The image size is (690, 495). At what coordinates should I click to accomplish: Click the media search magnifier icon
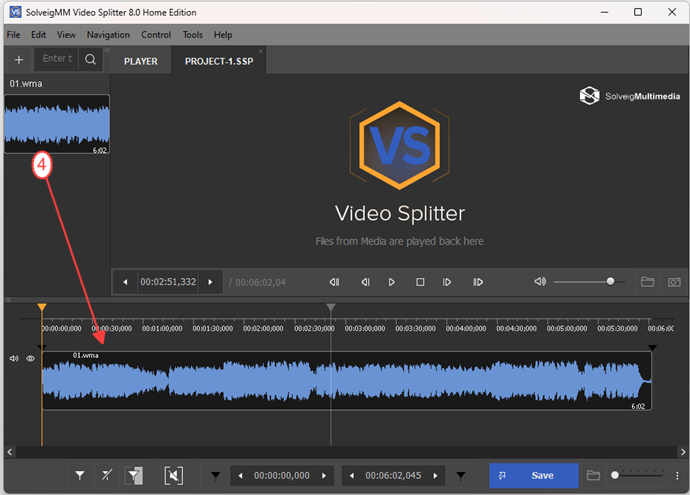coord(90,59)
